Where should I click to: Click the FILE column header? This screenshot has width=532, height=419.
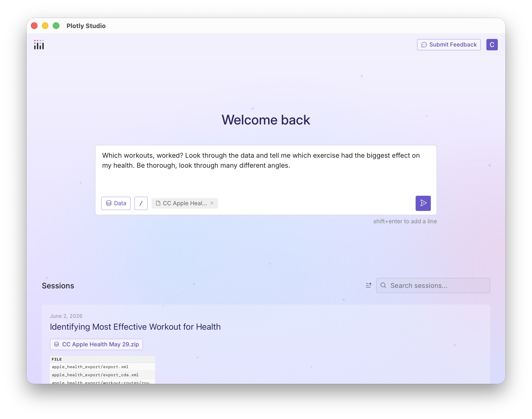(x=103, y=359)
